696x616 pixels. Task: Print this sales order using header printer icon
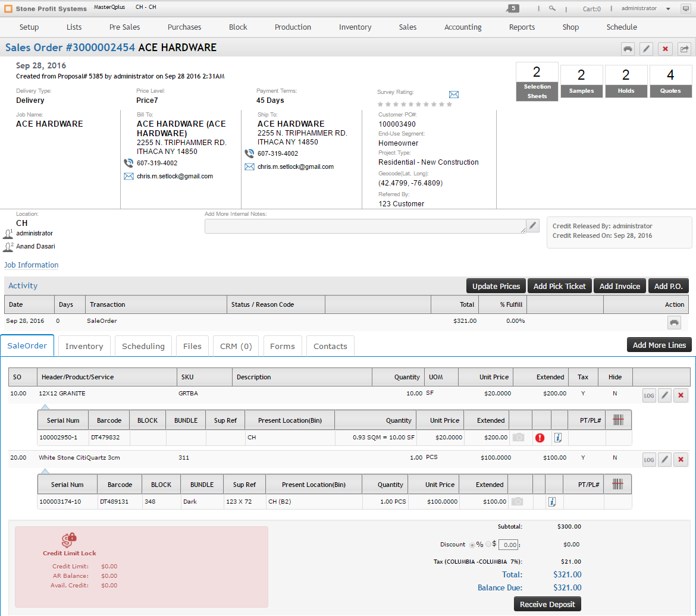(628, 49)
